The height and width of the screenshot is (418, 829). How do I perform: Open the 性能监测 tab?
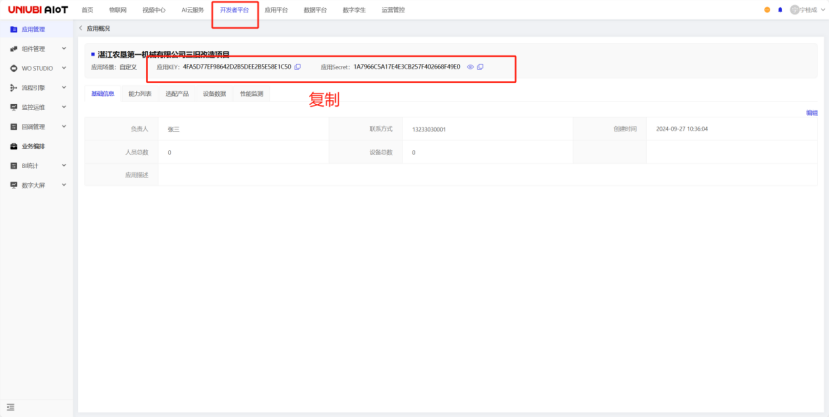point(251,94)
